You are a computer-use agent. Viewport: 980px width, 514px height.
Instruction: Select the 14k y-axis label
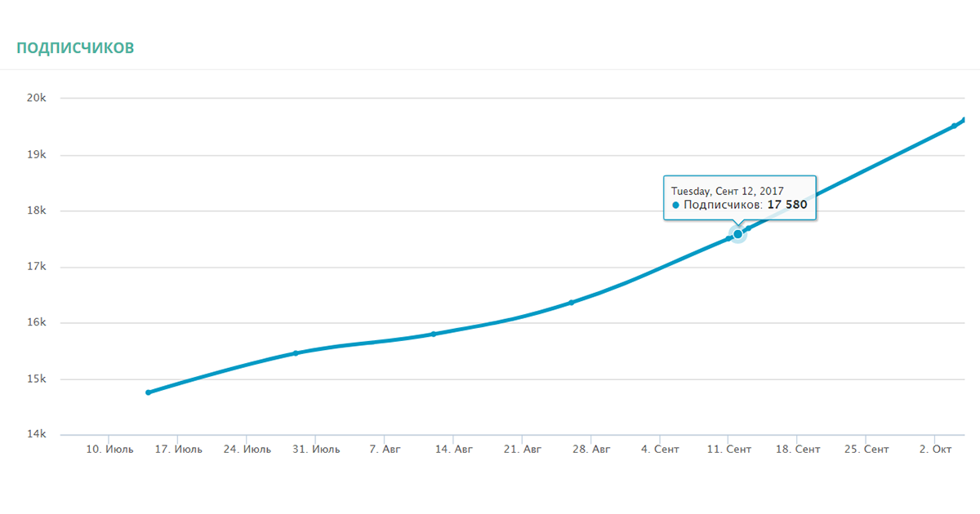pos(38,435)
